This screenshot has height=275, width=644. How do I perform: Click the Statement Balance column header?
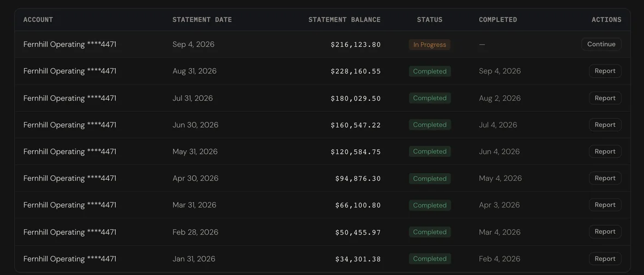click(x=344, y=20)
